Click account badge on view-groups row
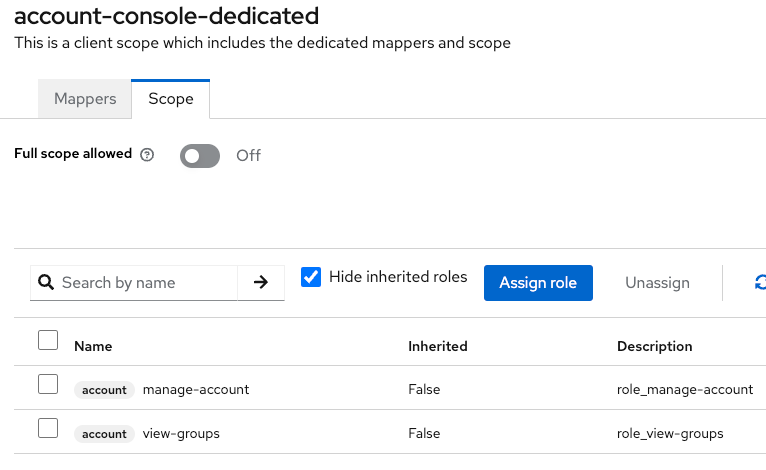 104,434
